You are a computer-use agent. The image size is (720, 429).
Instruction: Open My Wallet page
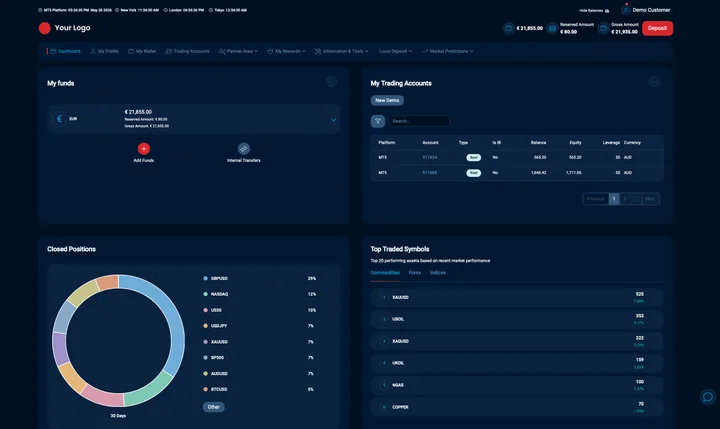point(142,51)
